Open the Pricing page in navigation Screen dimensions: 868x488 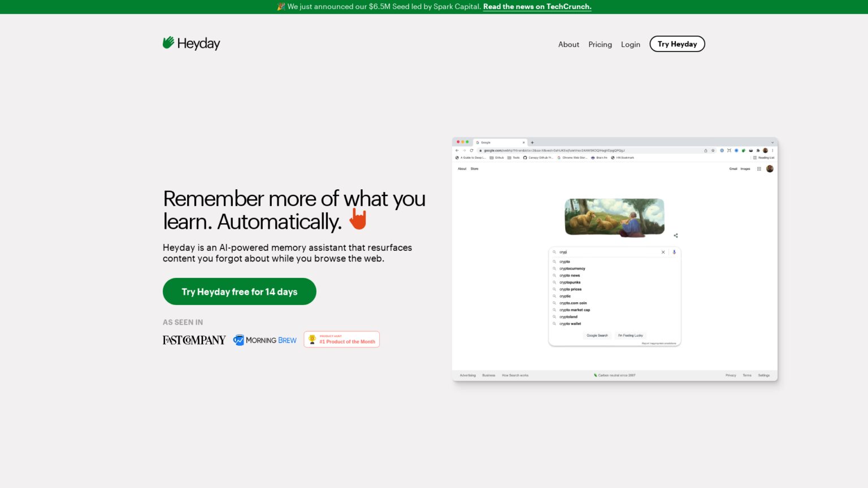600,45
